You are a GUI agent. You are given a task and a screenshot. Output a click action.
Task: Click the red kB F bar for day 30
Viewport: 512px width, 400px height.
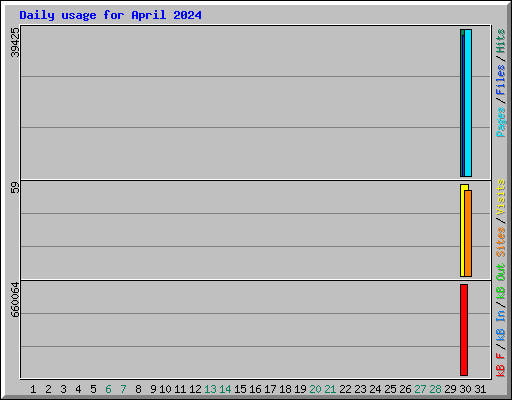coord(464,330)
